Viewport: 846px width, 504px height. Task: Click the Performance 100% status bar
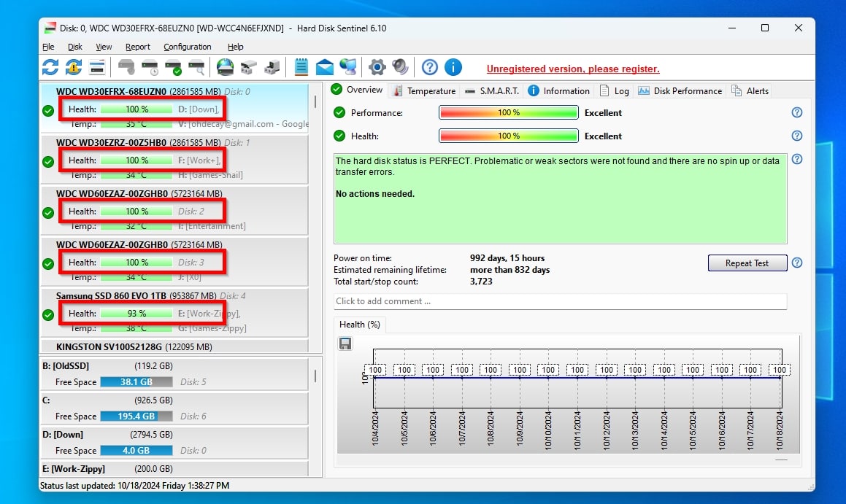pyautogui.click(x=508, y=113)
